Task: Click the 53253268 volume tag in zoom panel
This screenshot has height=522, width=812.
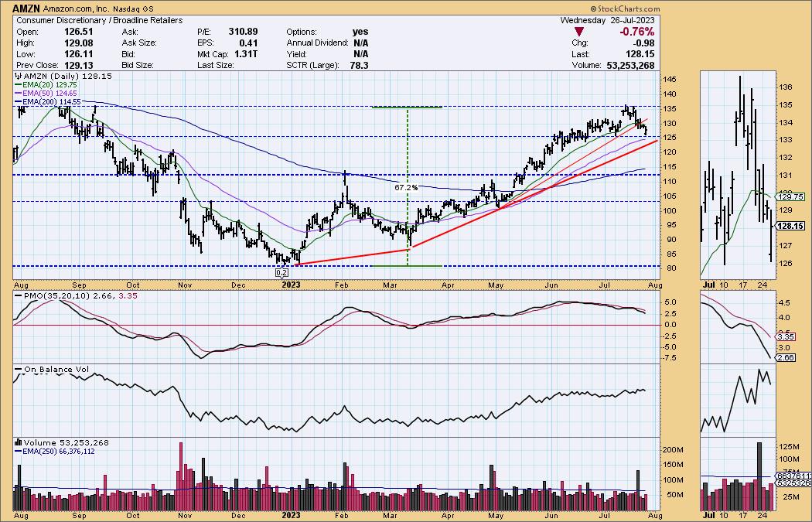Action: [x=793, y=483]
